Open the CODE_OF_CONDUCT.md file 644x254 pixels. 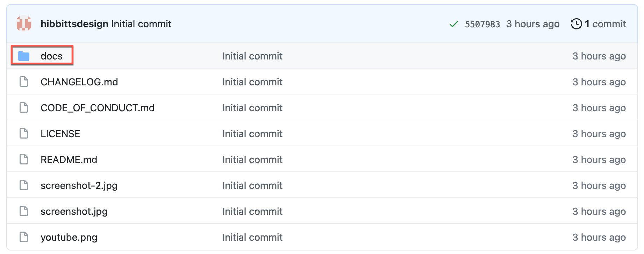[97, 107]
